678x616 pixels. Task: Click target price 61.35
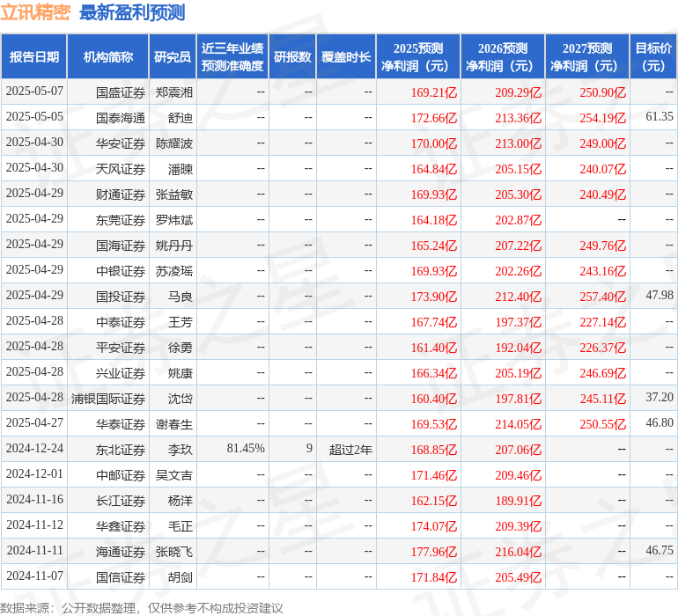pos(660,116)
